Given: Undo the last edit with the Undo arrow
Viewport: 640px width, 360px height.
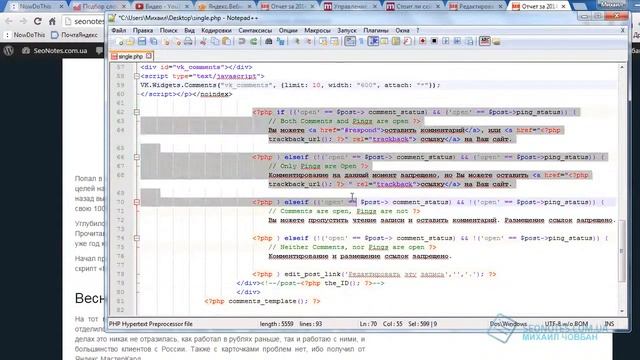Looking at the screenshot, I should pos(242,42).
